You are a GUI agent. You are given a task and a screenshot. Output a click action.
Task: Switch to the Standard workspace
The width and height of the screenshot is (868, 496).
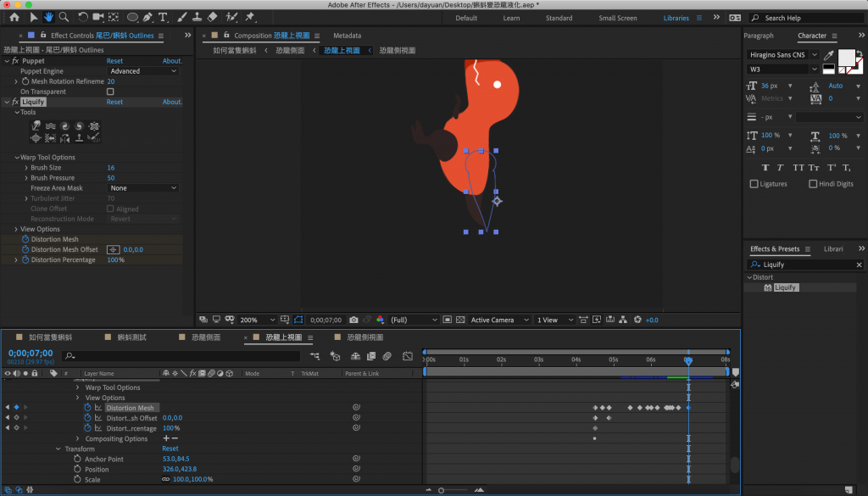tap(559, 18)
